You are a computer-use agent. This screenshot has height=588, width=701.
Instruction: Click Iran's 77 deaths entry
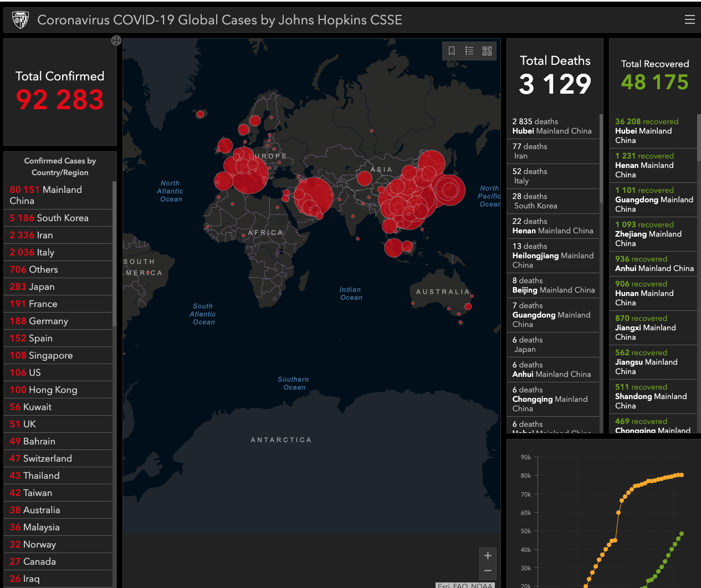tap(552, 151)
